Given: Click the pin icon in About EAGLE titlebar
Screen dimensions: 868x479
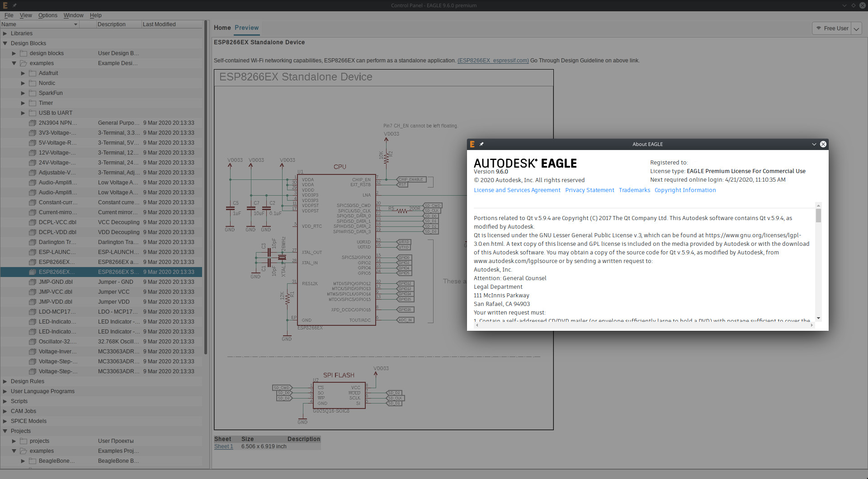Looking at the screenshot, I should click(481, 144).
